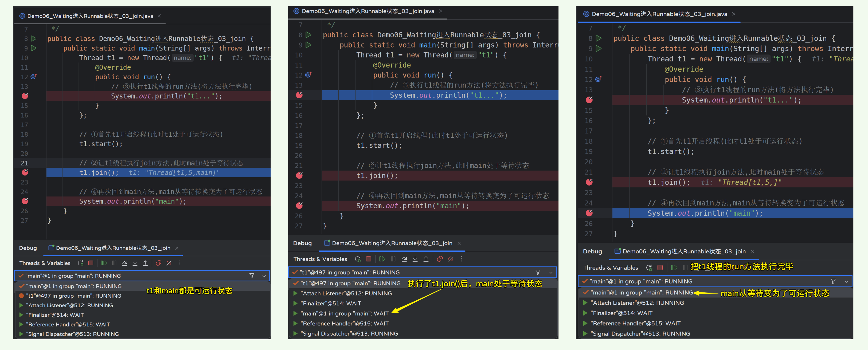The width and height of the screenshot is (868, 350).
Task: Click Mute Breakpoints icon in left toolbar
Action: point(169,263)
